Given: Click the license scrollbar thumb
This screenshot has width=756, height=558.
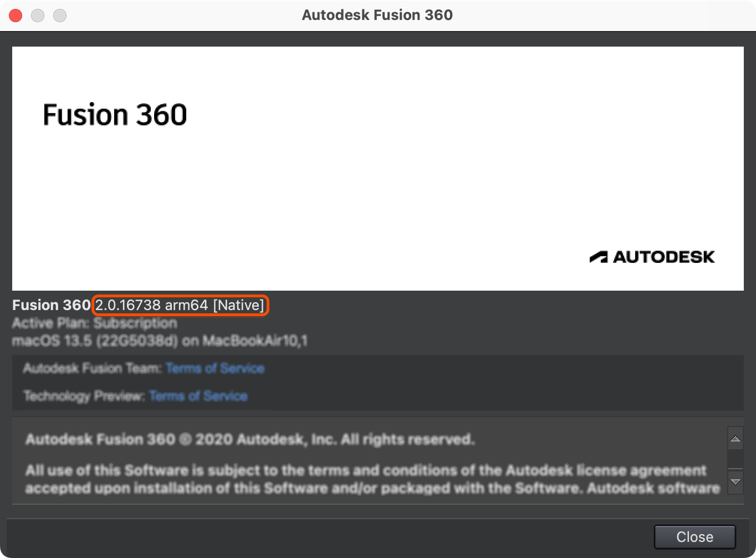Looking at the screenshot, I should (735, 459).
